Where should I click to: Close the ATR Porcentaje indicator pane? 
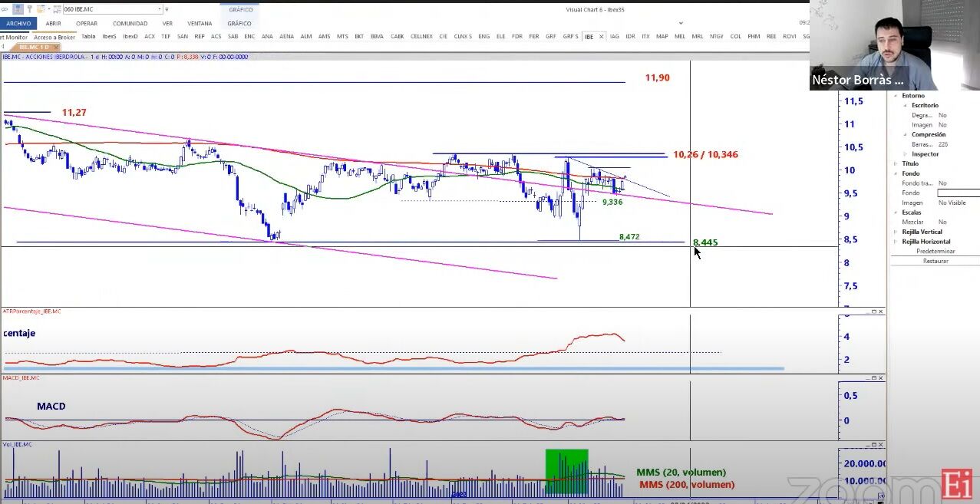880,311
